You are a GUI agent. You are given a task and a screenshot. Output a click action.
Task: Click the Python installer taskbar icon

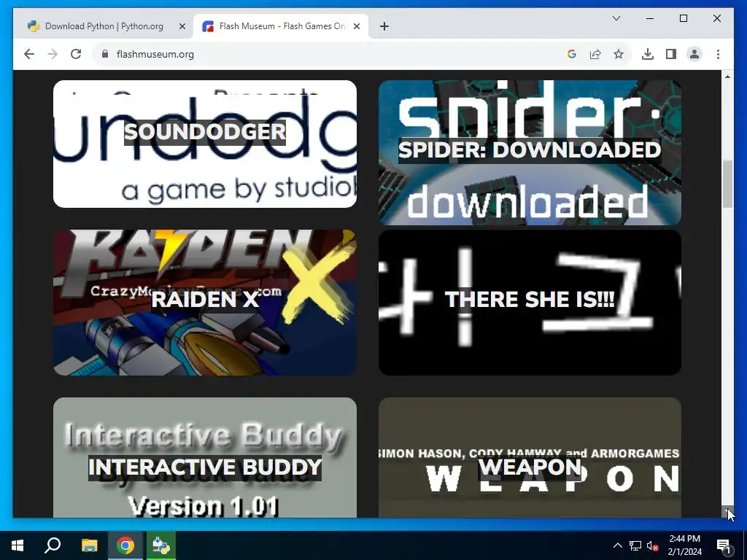161,545
